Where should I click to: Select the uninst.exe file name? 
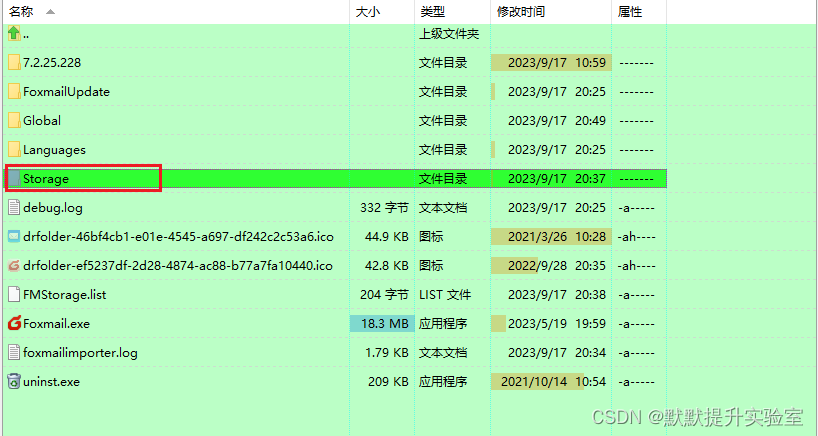[x=52, y=382]
